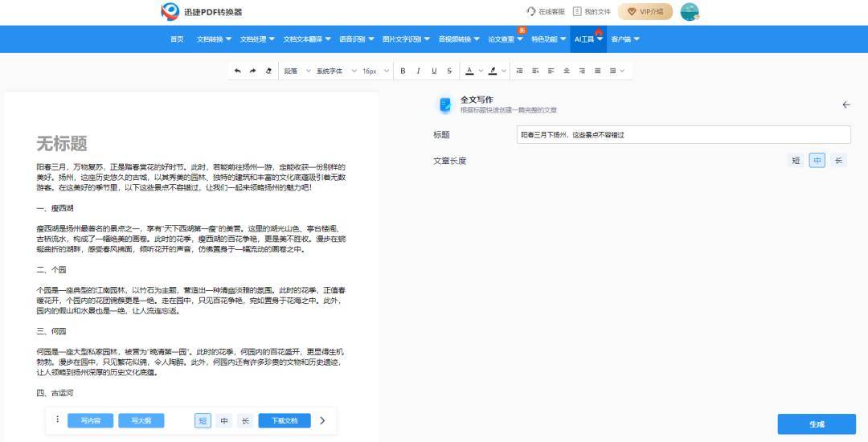This screenshot has width=868, height=442.
Task: Toggle strikethrough formatting
Action: point(449,71)
